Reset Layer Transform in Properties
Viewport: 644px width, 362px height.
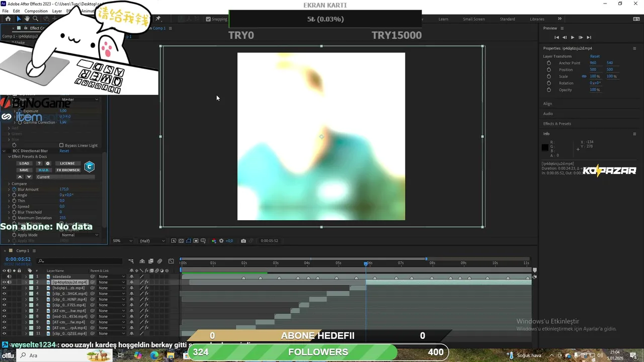click(x=595, y=56)
